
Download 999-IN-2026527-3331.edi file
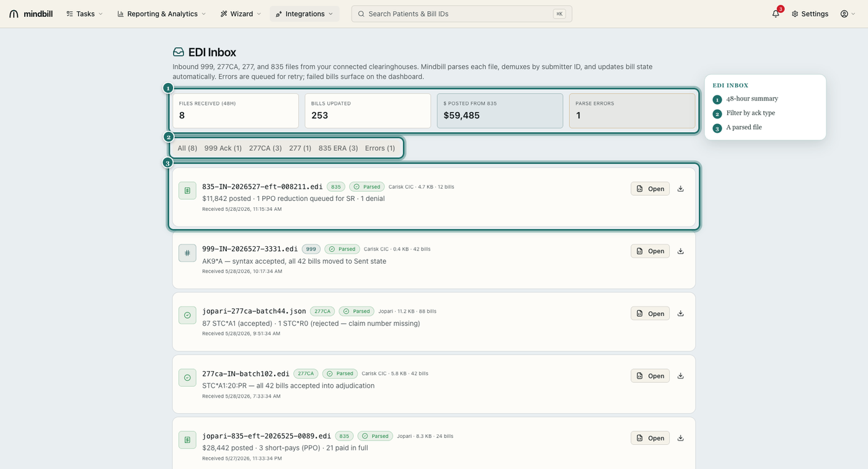681,251
